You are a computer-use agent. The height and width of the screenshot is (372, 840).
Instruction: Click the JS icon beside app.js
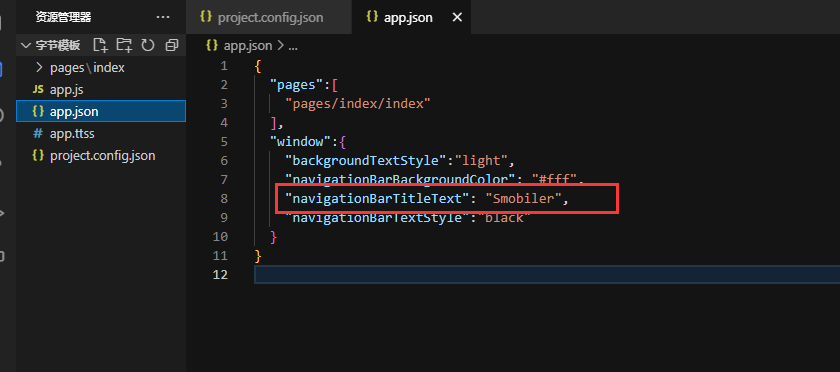click(x=38, y=90)
